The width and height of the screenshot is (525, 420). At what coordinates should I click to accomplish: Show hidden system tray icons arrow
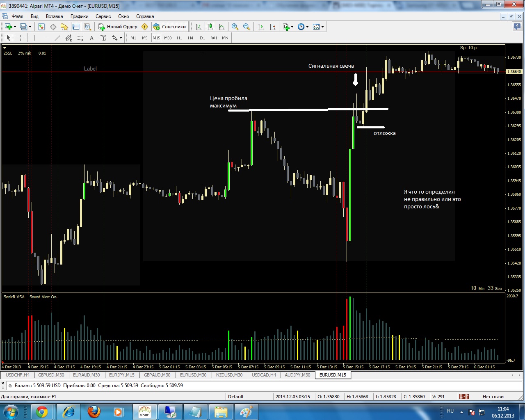point(461,412)
